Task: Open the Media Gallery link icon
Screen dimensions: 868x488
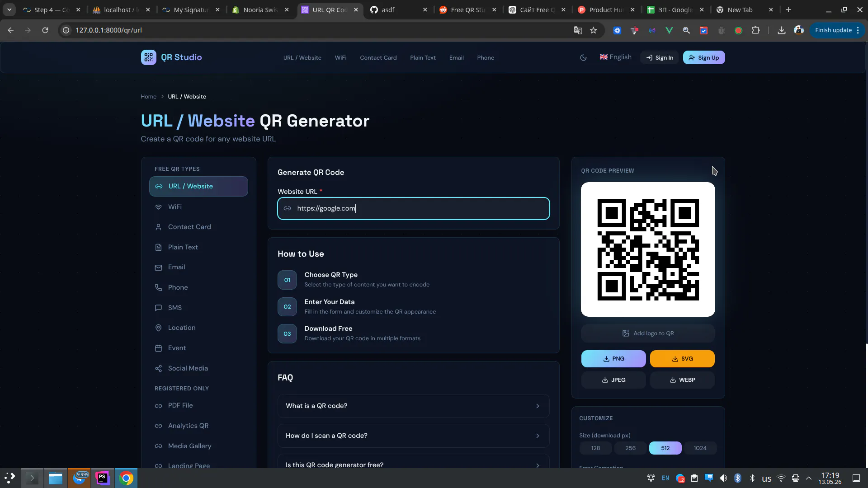Action: tap(158, 446)
